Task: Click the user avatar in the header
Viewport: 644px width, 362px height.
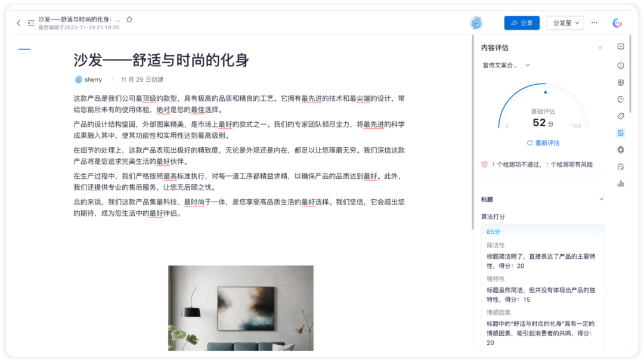Action: 476,23
